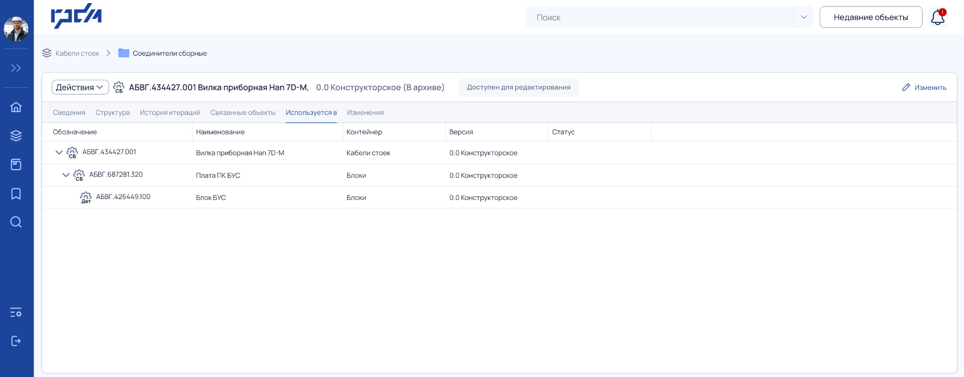Click Вилка приборная Han 7D-M cell
Image resolution: width=964 pixels, height=377 pixels.
pos(240,153)
